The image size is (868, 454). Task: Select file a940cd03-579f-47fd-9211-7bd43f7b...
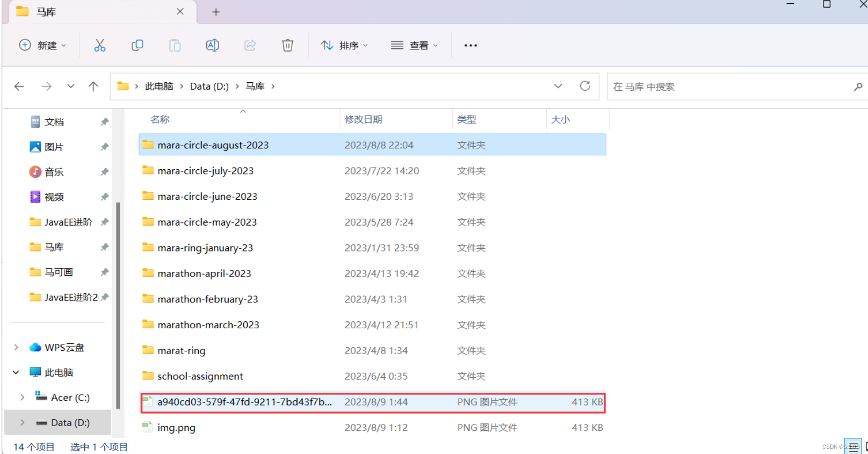(372, 402)
